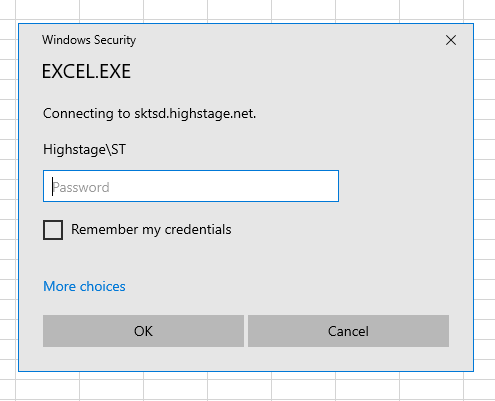Enable Remember my credentials checkbox

click(x=53, y=230)
